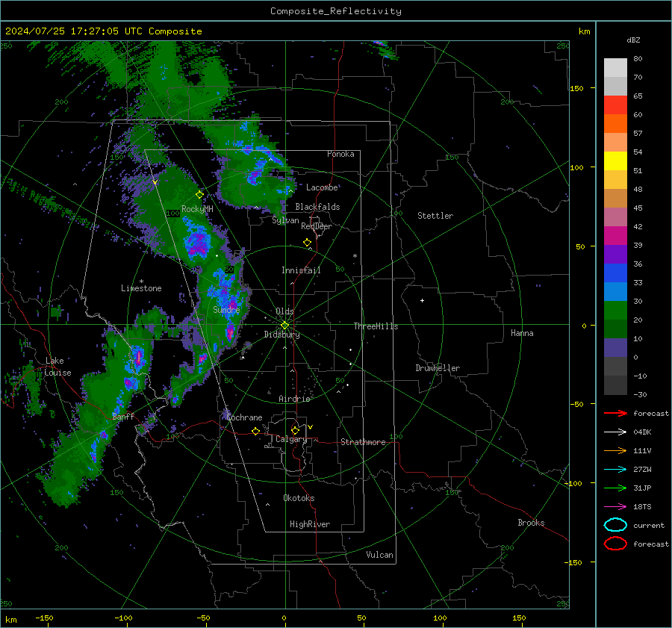Select the cyan 27ZW arrow icon

(615, 470)
